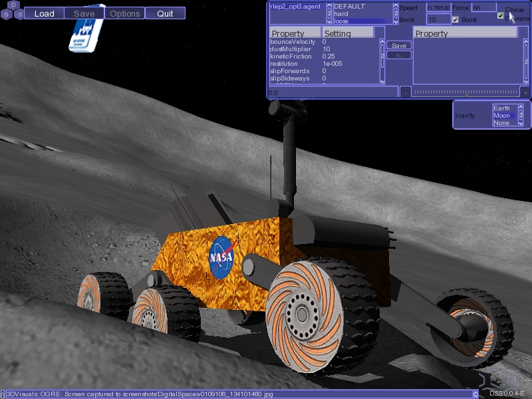Click the down arrow of the Gravity list
The height and width of the screenshot is (399, 532).
pos(521,124)
